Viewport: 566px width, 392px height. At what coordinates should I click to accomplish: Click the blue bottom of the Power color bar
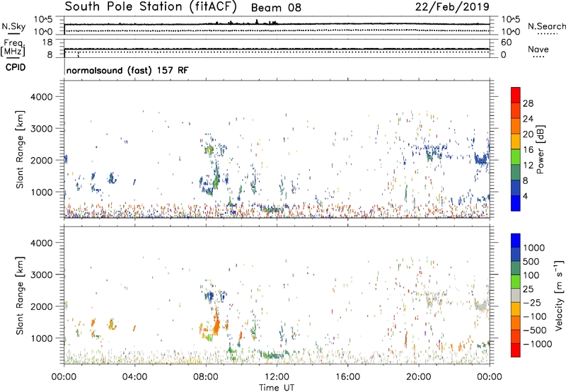coord(516,203)
